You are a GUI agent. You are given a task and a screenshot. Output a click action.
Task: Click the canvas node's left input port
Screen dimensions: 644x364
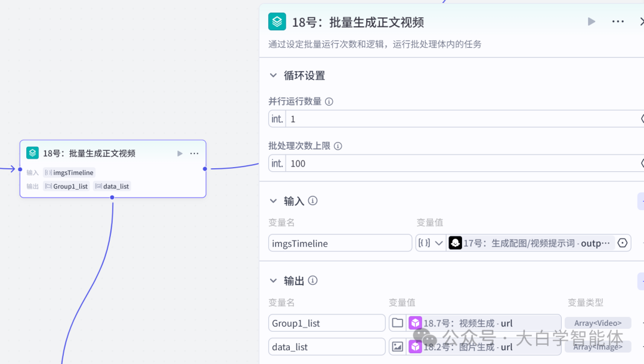point(20,169)
